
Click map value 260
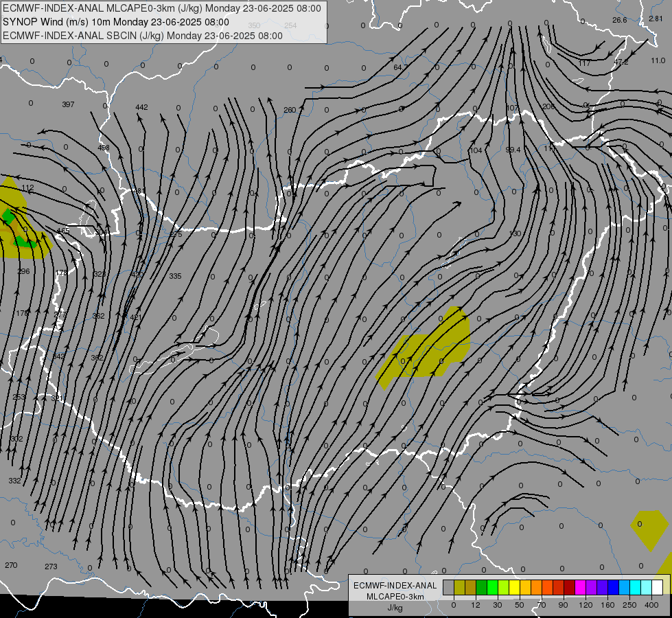(290, 110)
